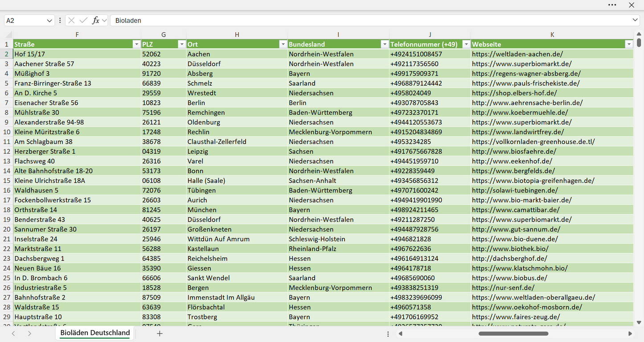Viewport: 644px width, 342px height.
Task: Open the three-dots more options menu
Action: tap(612, 5)
